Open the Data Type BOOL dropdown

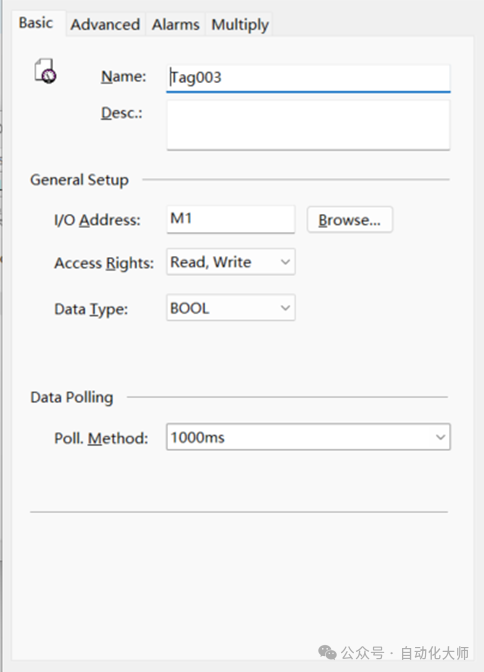tap(231, 308)
